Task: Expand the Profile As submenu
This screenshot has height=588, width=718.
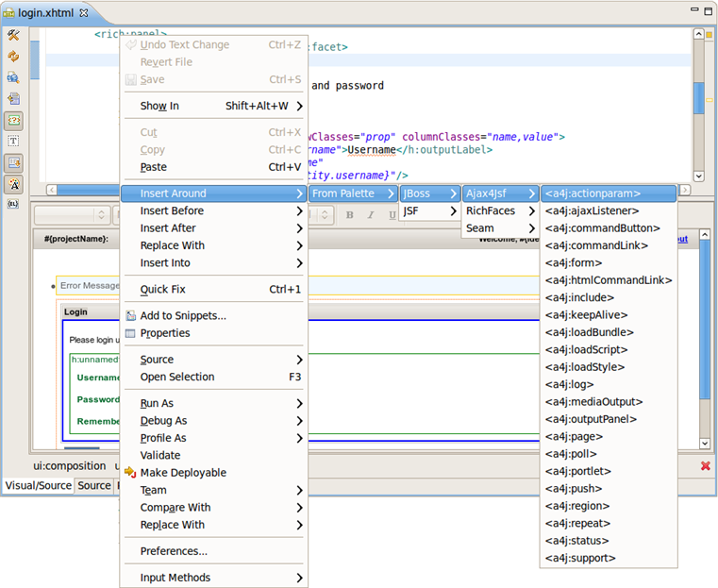Action: tap(214, 438)
